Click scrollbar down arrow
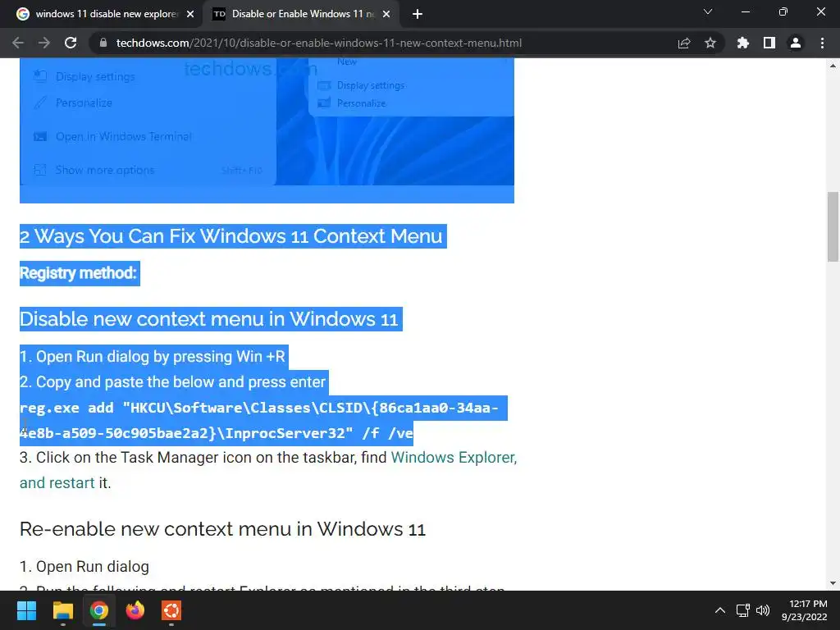The image size is (840, 630). pos(833,583)
